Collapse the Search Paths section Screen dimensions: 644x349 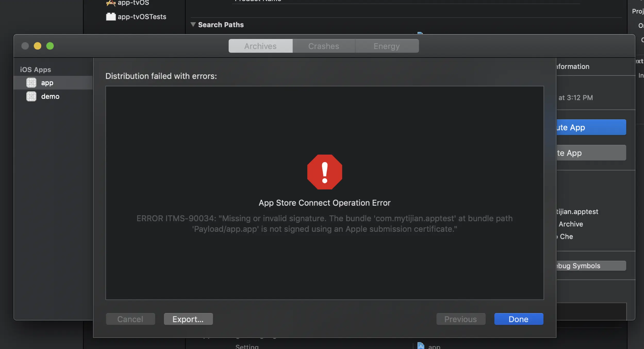tap(193, 25)
